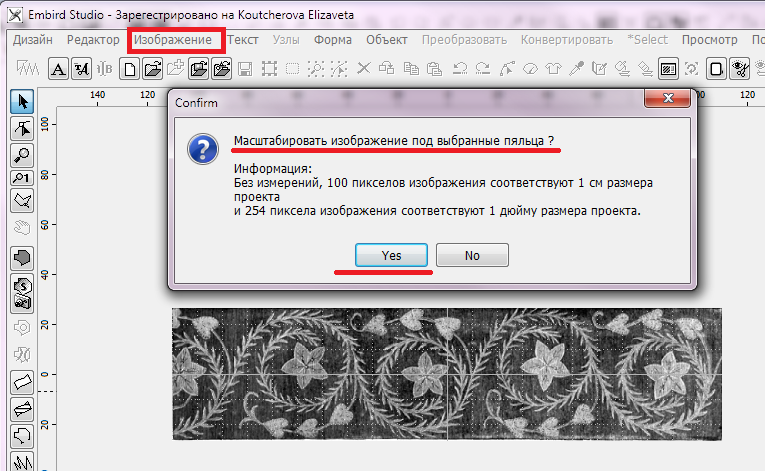Click the paste clipboard icon
Image resolution: width=765 pixels, height=471 pixels.
434,69
